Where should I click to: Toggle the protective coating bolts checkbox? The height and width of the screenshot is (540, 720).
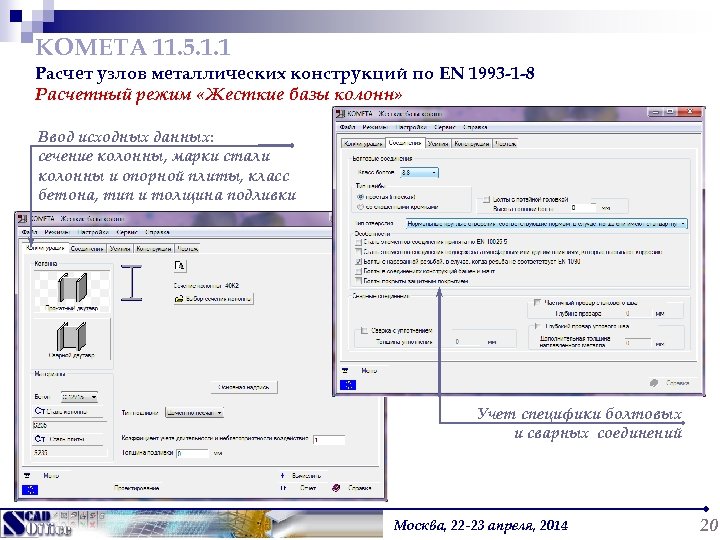tap(359, 281)
